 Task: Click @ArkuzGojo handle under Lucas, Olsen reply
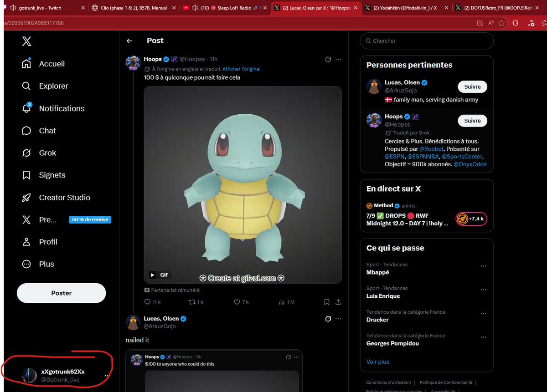coord(160,326)
